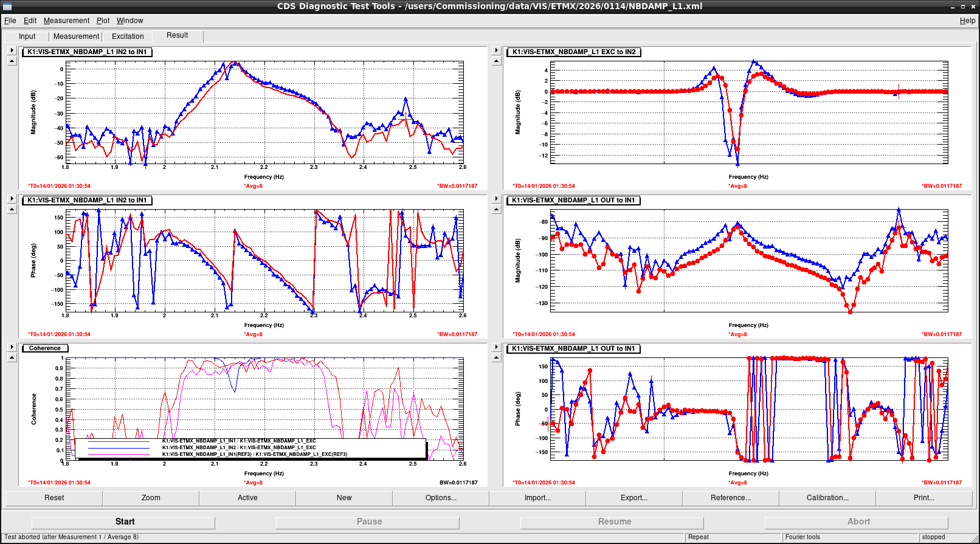
Task: Click the up-arrow icon beside OUT to IN1 magnitude plot
Action: tap(496, 209)
